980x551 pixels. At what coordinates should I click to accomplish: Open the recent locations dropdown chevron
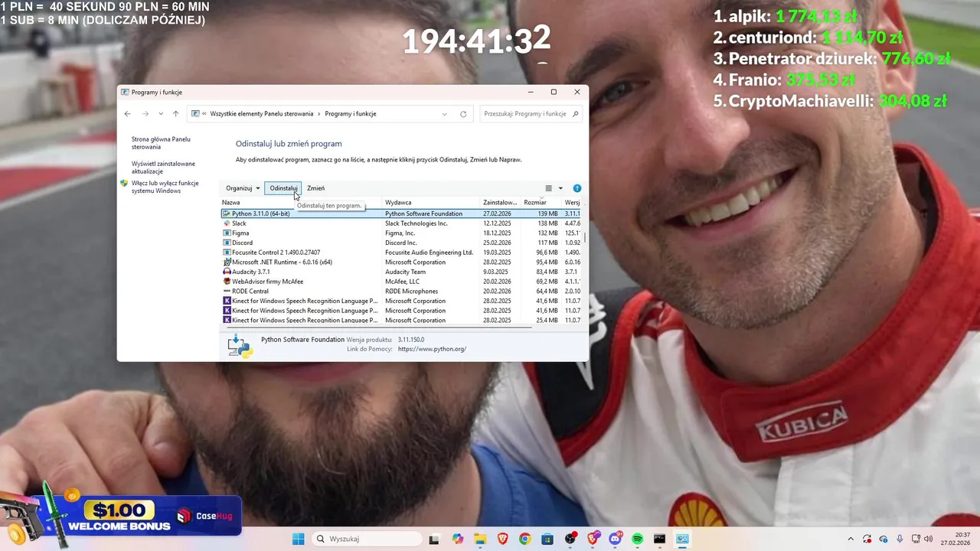tap(161, 114)
